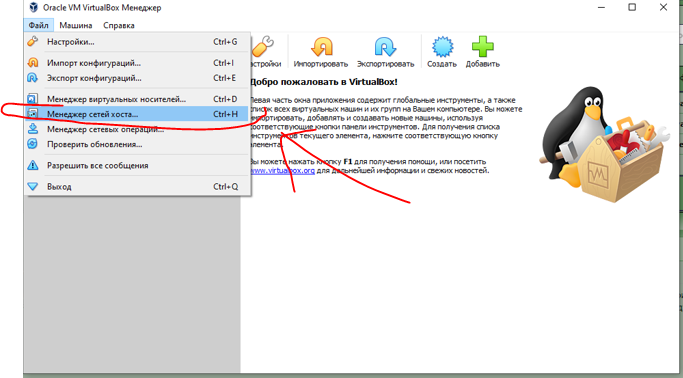Click the Добавить green plus button
This screenshot has width=683, height=378.
(x=483, y=52)
